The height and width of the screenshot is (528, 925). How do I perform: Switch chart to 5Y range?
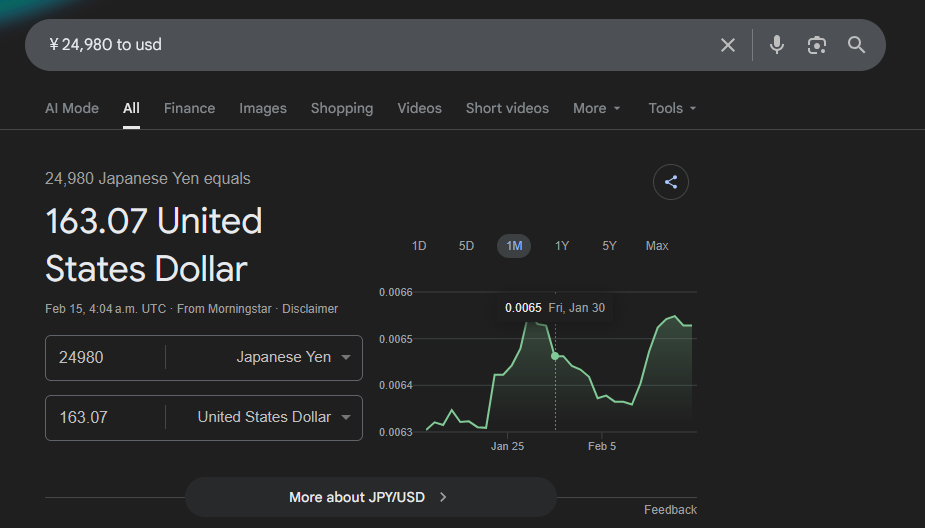(609, 246)
